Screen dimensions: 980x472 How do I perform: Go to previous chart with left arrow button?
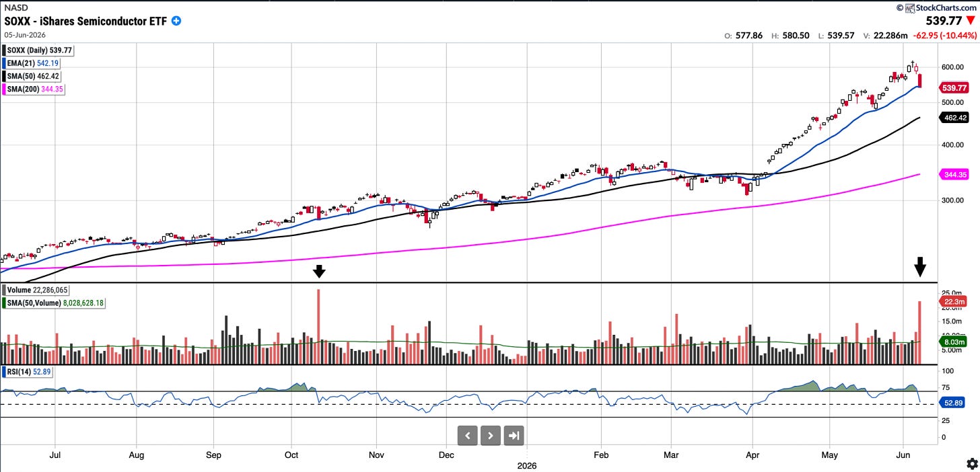[x=468, y=436]
